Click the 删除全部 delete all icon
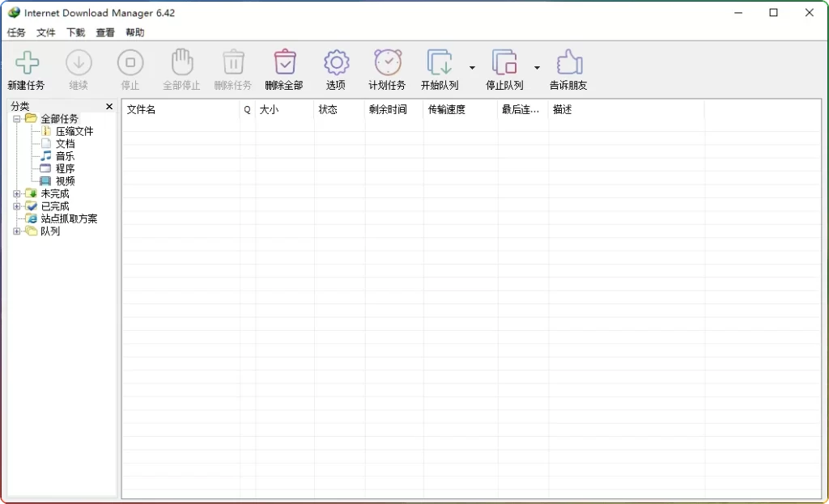This screenshot has width=829, height=504. (x=284, y=69)
